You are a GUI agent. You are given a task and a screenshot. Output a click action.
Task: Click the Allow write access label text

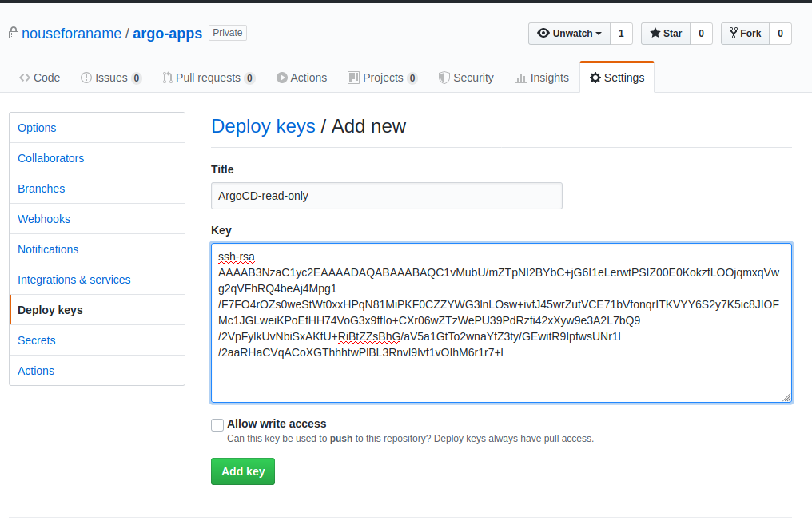[x=277, y=424]
